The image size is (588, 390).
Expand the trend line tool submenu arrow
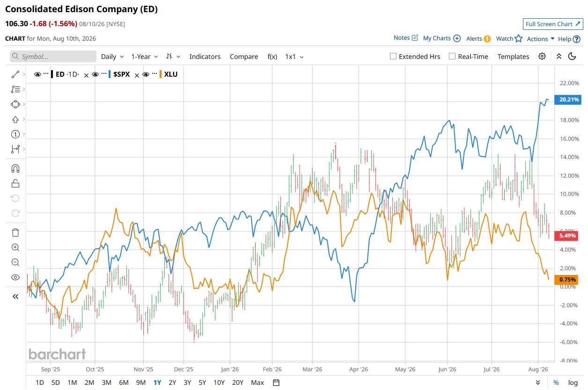click(23, 74)
